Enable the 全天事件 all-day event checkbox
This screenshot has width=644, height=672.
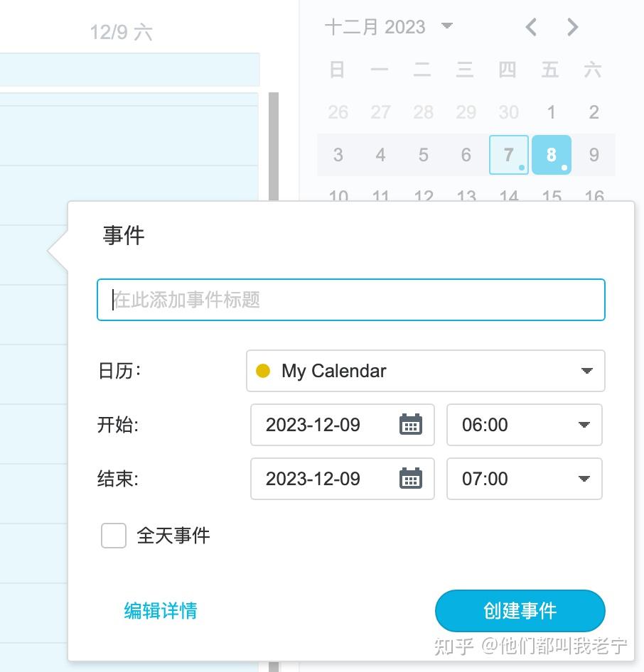pos(113,536)
